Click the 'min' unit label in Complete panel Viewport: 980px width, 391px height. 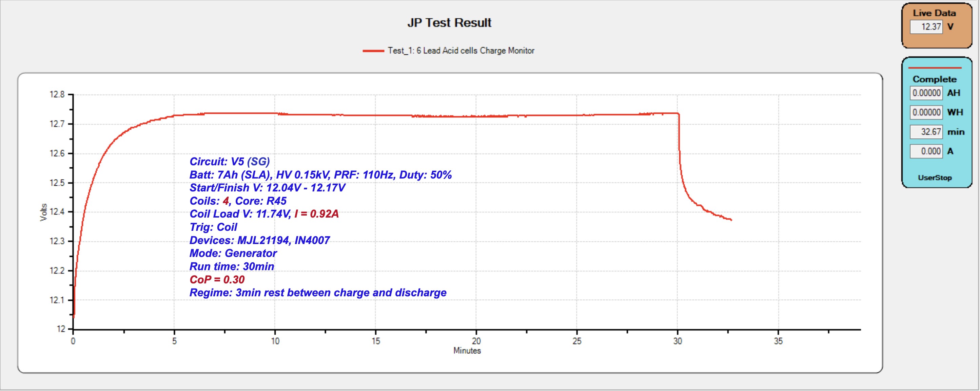tap(956, 132)
